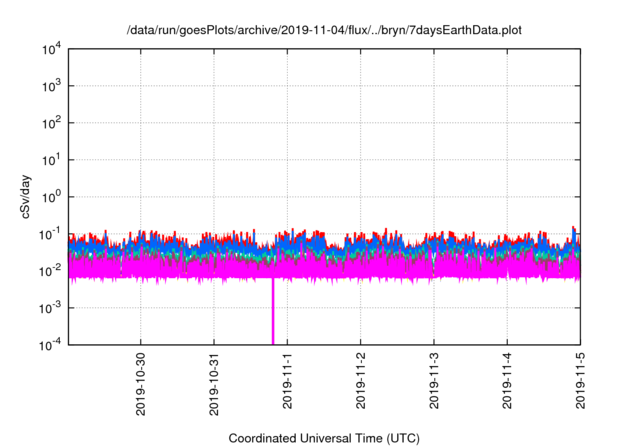Click the 10^1 y-axis tick label
Viewport: 640px width, 448px height.
pyautogui.click(x=51, y=160)
